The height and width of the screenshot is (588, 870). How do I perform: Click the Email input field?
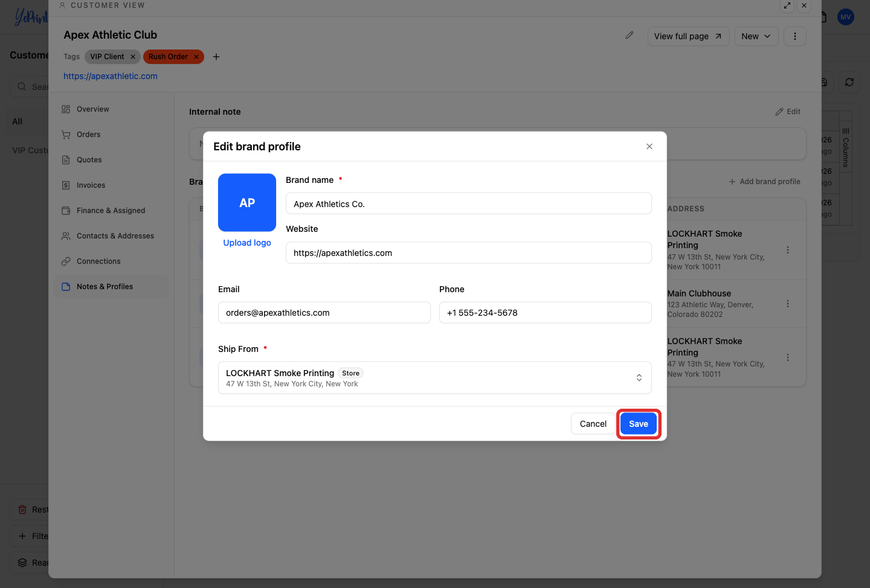(x=324, y=313)
